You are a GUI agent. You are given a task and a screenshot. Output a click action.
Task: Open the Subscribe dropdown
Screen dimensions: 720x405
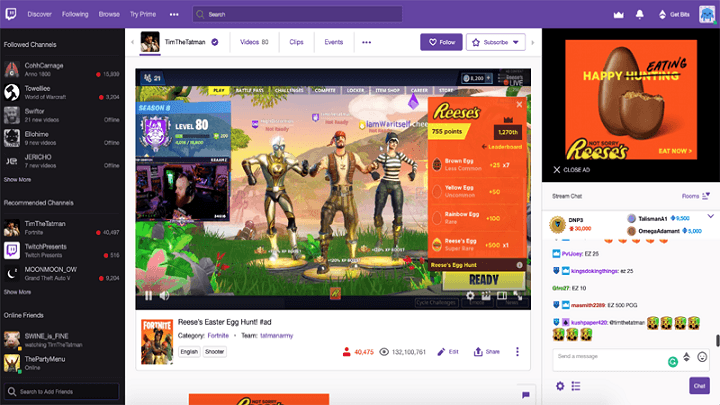click(496, 42)
